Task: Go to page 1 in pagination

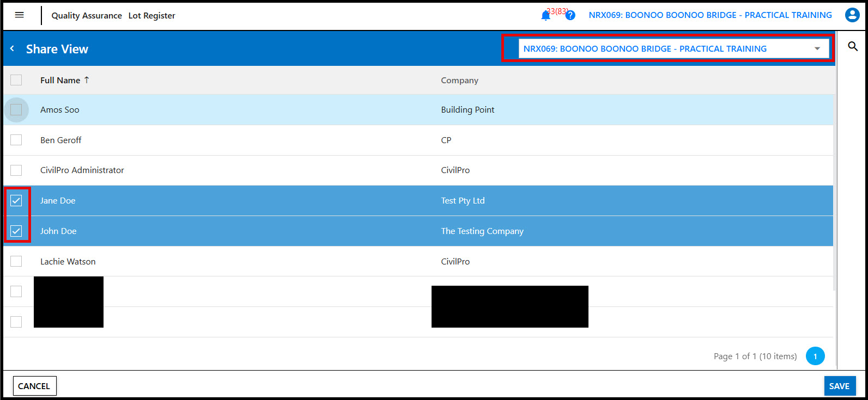Action: click(815, 356)
